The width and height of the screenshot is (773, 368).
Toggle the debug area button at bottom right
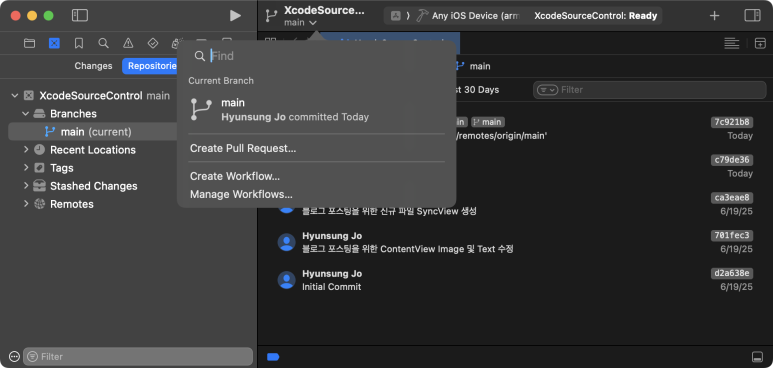[x=757, y=357]
